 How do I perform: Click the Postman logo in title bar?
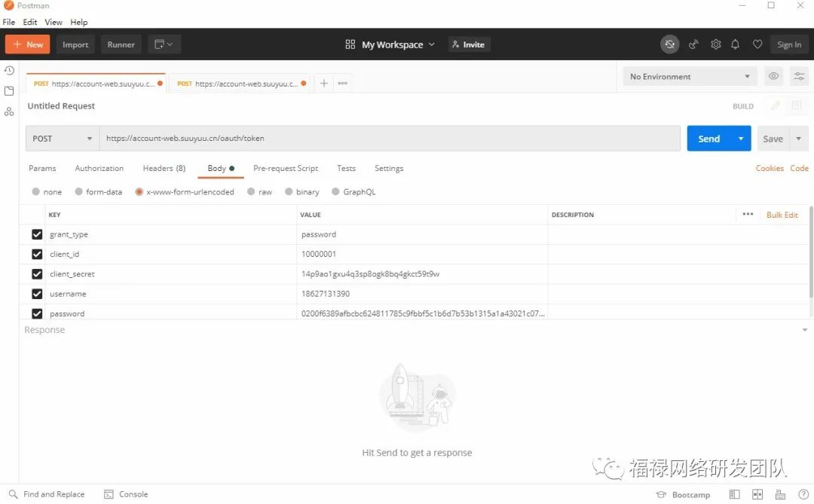(x=9, y=6)
